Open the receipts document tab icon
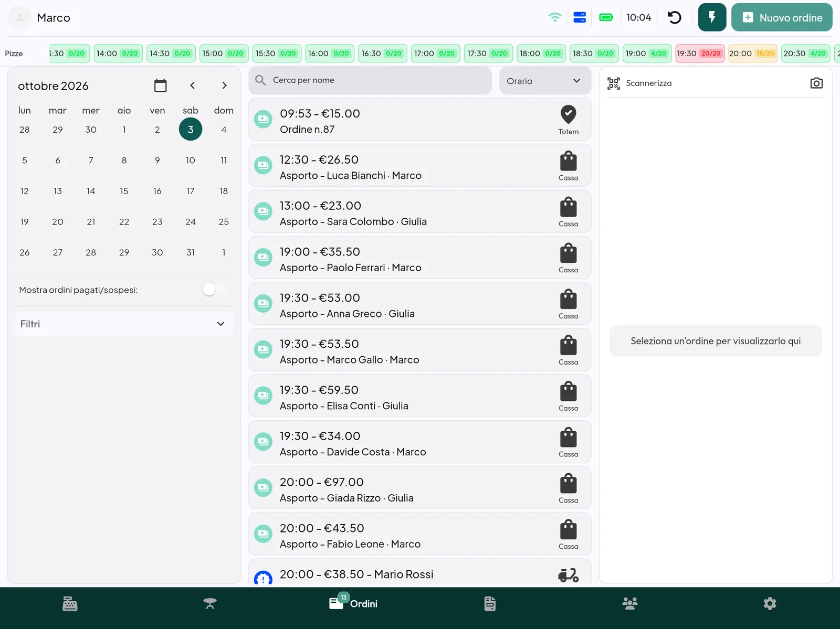840x629 pixels. click(490, 604)
